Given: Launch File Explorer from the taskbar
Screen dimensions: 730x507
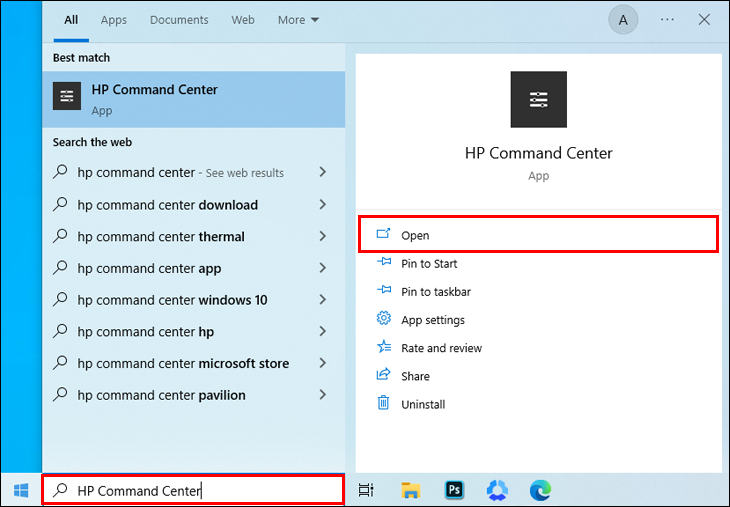Looking at the screenshot, I should pos(410,490).
